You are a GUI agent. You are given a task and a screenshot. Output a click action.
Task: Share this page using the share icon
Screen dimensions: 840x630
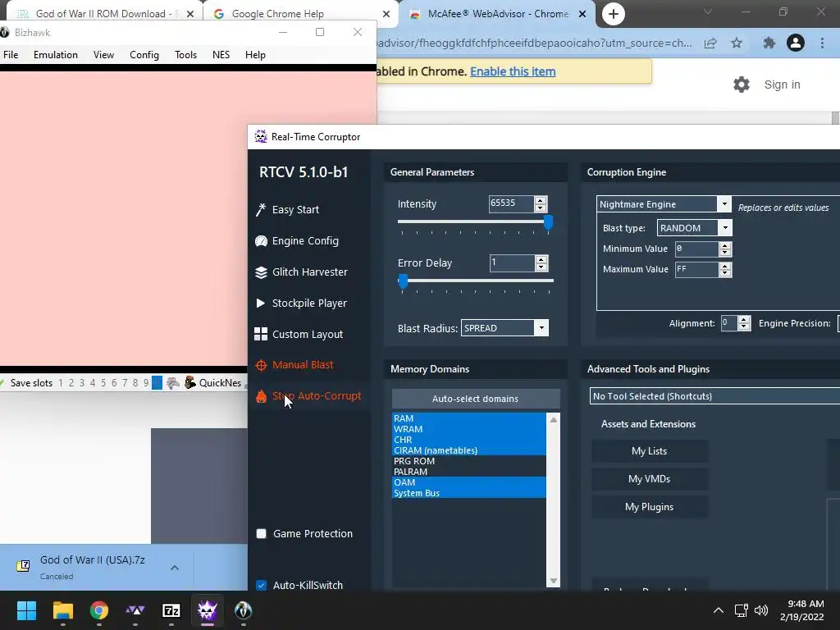710,43
